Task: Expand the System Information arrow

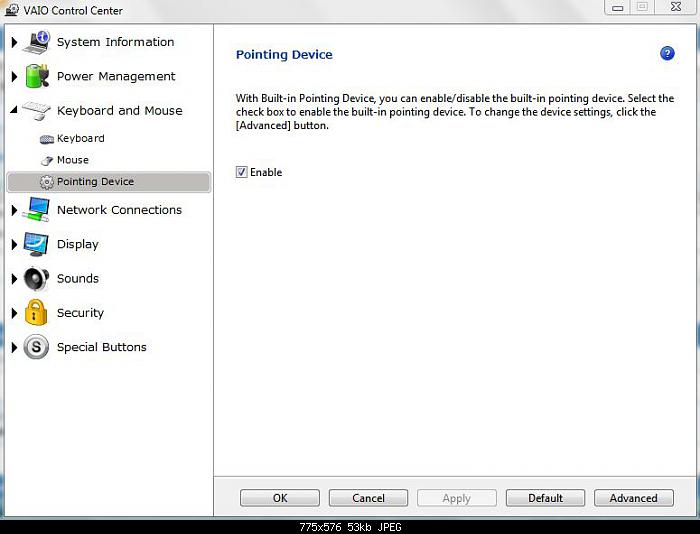Action: [x=14, y=42]
